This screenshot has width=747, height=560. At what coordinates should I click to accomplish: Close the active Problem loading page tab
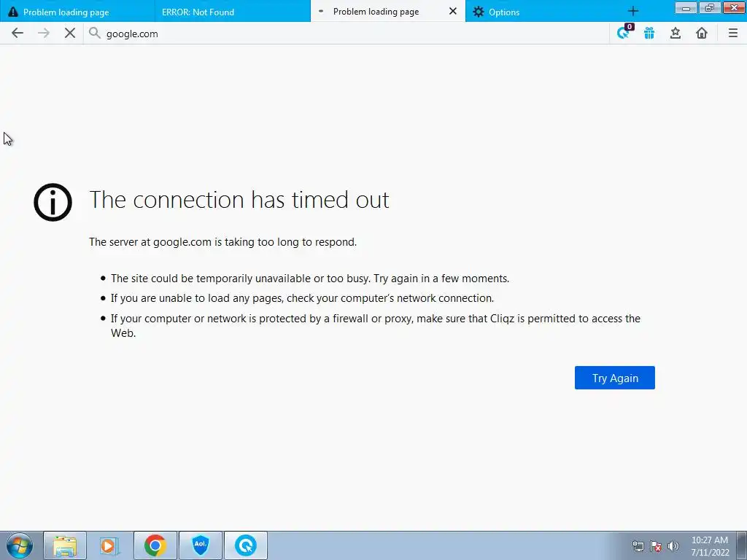452,11
